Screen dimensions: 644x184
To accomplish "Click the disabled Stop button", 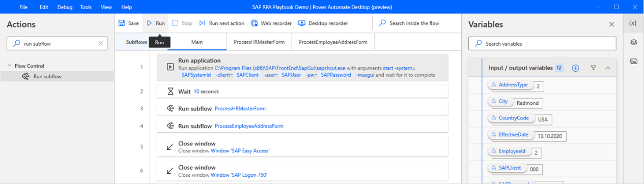I will 182,23.
